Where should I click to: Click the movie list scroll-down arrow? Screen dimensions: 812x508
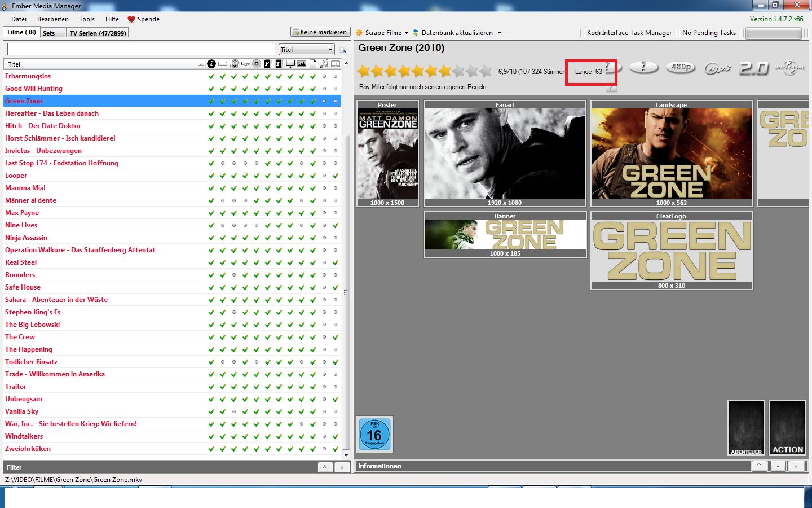[346, 455]
